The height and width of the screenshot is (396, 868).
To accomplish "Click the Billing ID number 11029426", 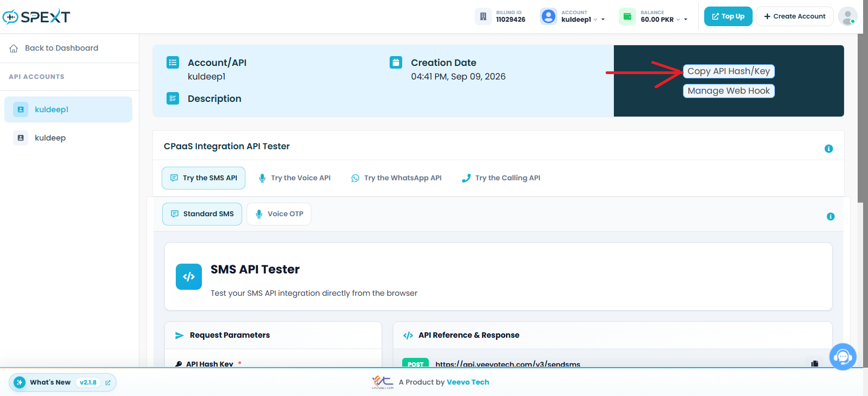I will click(510, 20).
